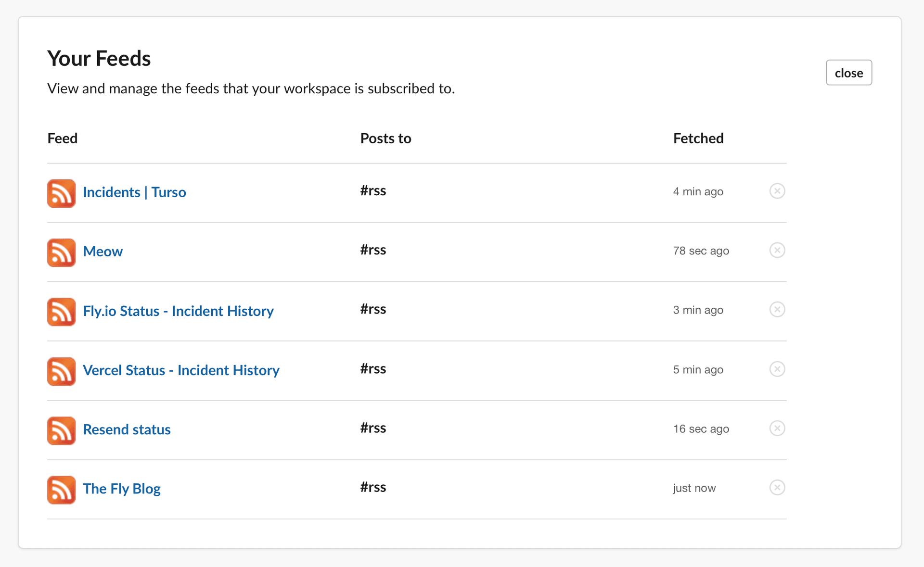Click the close button
This screenshot has height=567, width=924.
[x=848, y=72]
